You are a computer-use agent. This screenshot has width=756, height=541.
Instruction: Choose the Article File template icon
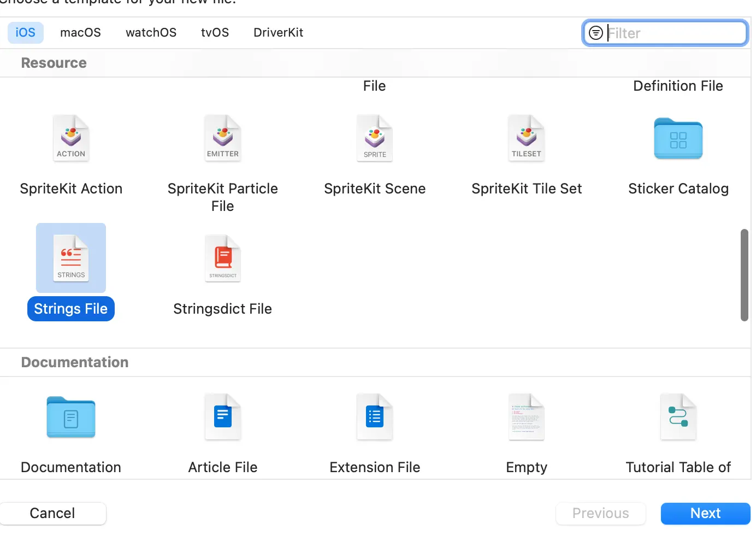(x=223, y=417)
